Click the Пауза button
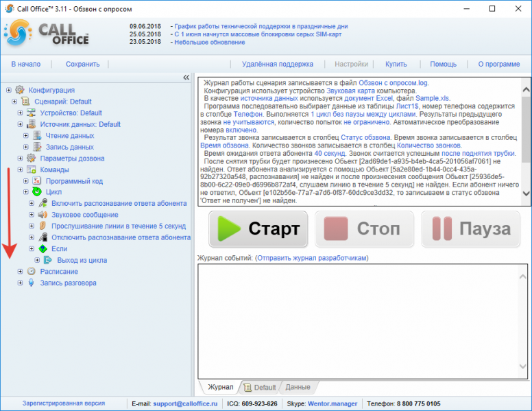This screenshot has width=532, height=411. pyautogui.click(x=470, y=229)
